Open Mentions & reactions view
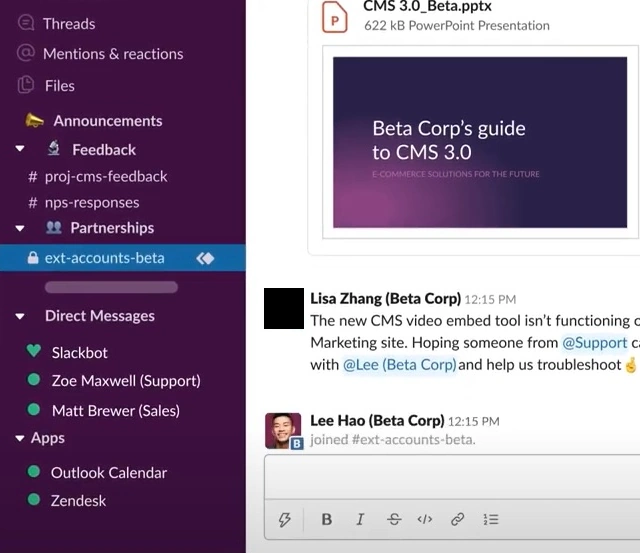Screen dimensions: 640x553 (113, 54)
